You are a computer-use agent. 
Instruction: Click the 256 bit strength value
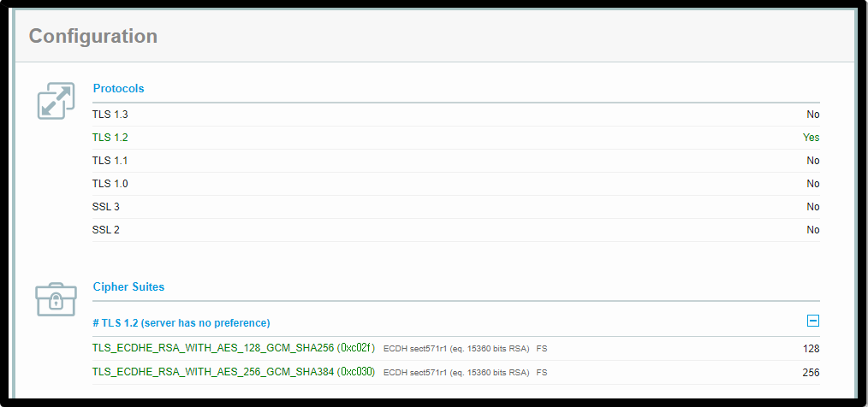(x=811, y=373)
